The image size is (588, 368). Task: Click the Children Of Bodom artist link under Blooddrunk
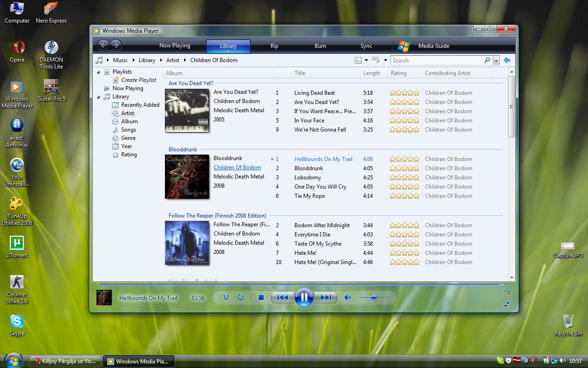(x=237, y=167)
